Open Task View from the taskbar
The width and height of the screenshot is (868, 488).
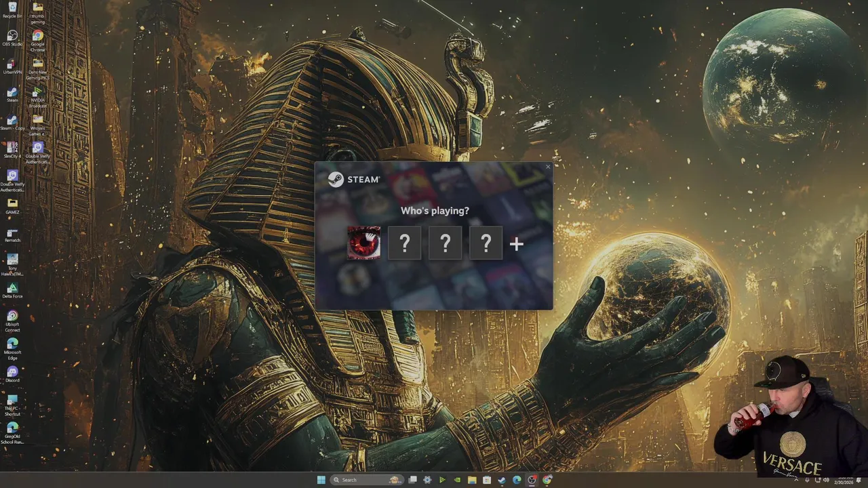point(412,480)
